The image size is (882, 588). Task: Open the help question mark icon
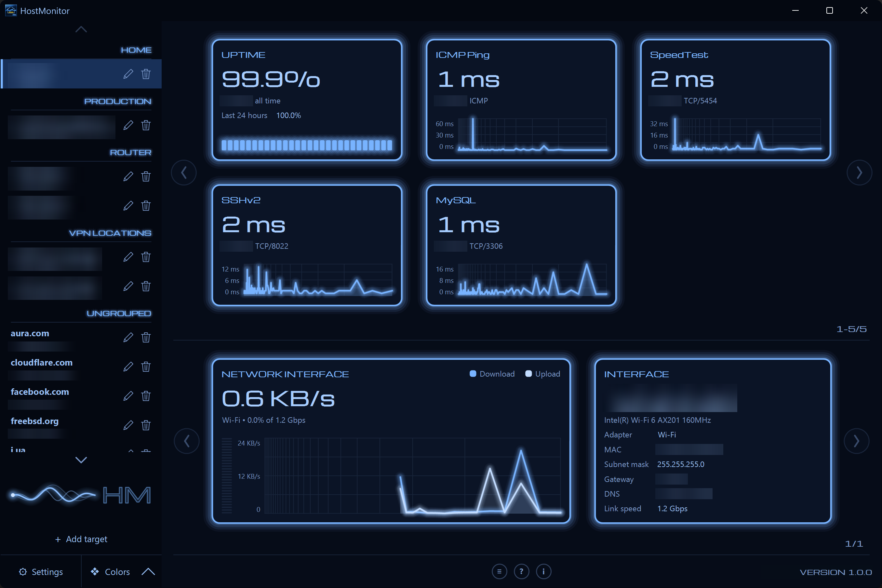(x=521, y=571)
